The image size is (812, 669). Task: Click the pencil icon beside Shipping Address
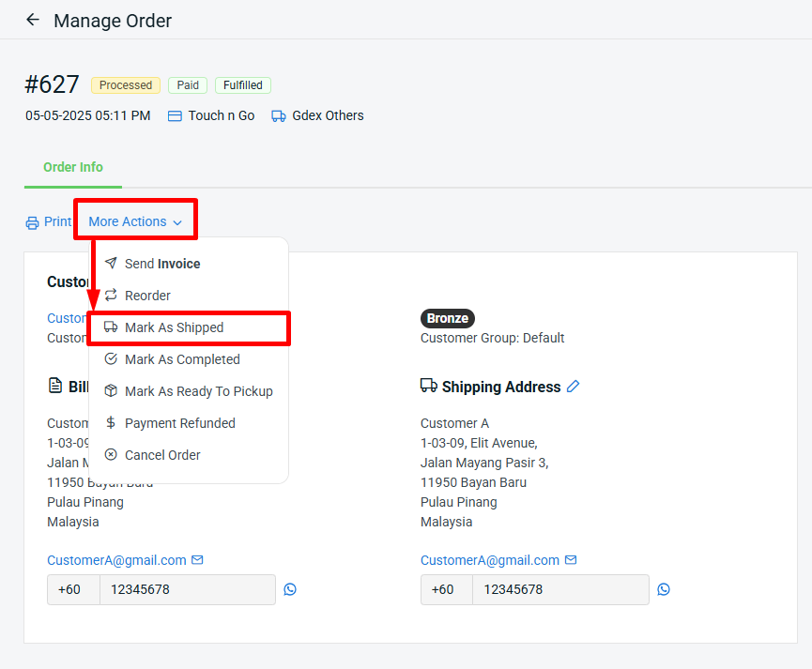coord(574,386)
